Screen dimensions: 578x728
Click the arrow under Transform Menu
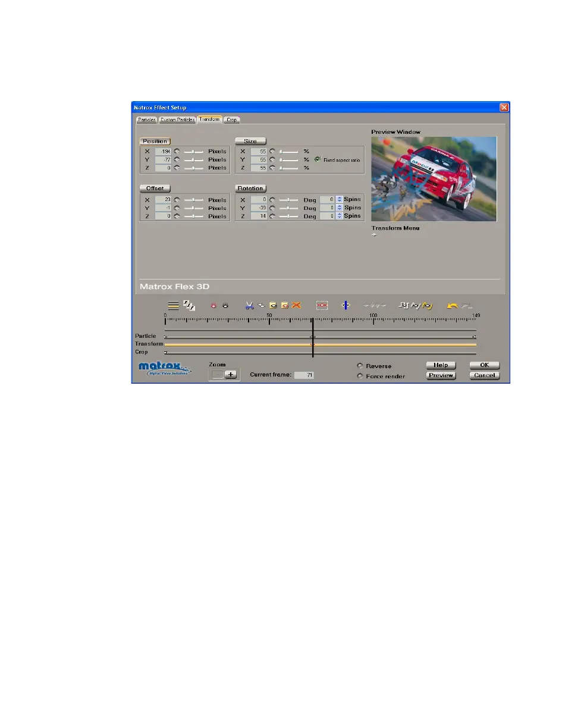tap(375, 235)
